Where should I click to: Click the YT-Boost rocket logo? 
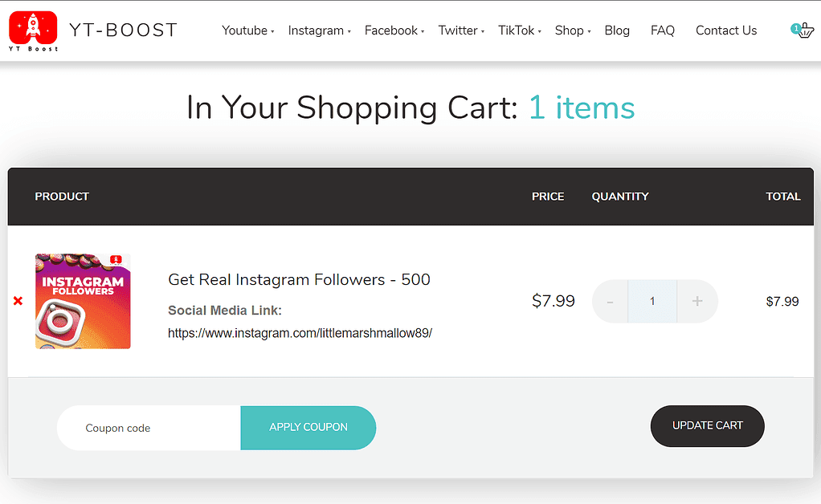point(33,30)
